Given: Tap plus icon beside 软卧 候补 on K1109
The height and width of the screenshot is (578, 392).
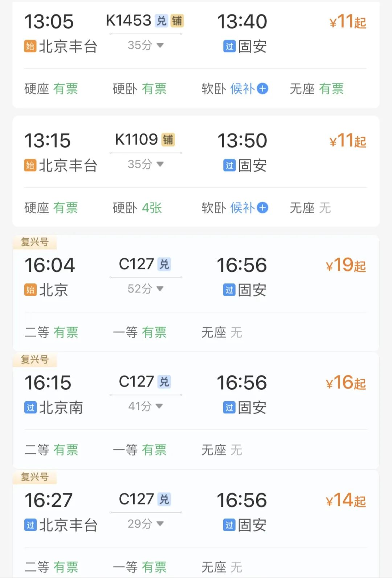Looking at the screenshot, I should [x=262, y=208].
